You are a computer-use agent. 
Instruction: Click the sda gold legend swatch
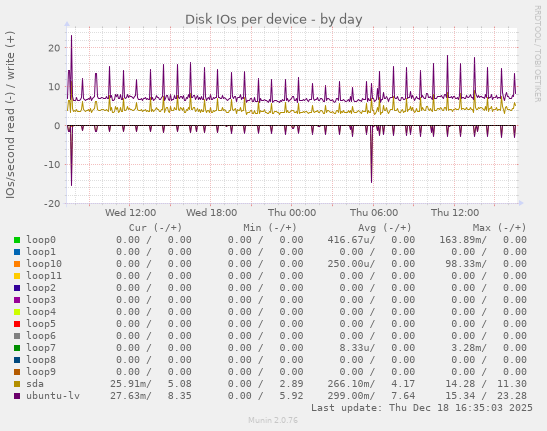pyautogui.click(x=17, y=384)
